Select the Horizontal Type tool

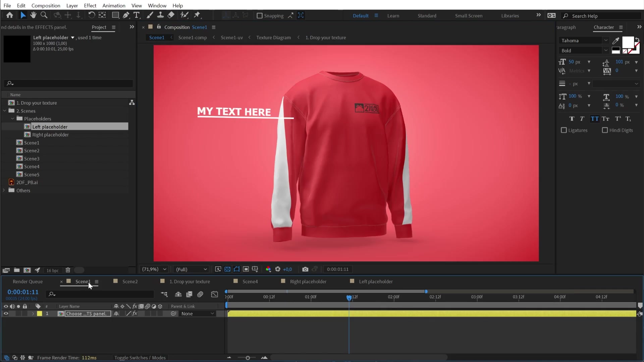tap(137, 15)
